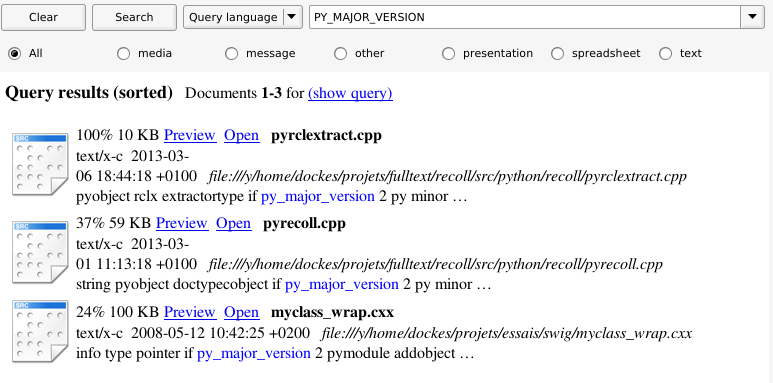Click the Query results (sorted) heading

click(89, 93)
